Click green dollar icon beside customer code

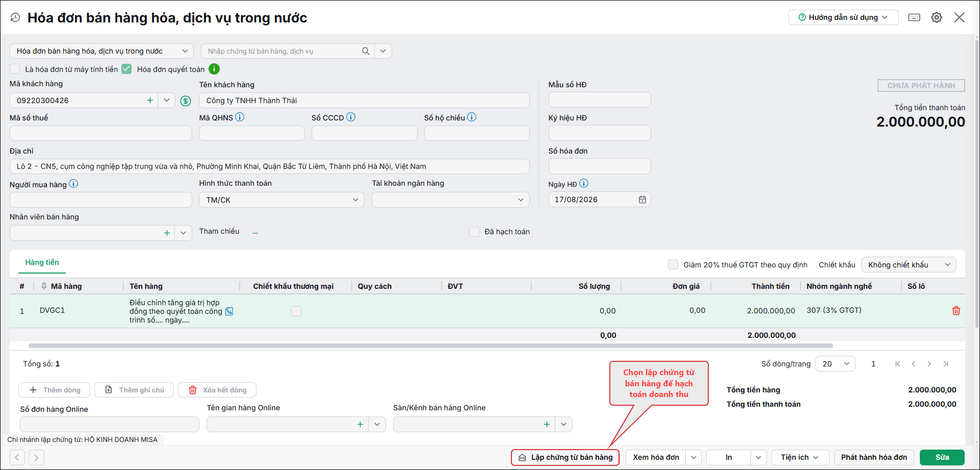[186, 101]
